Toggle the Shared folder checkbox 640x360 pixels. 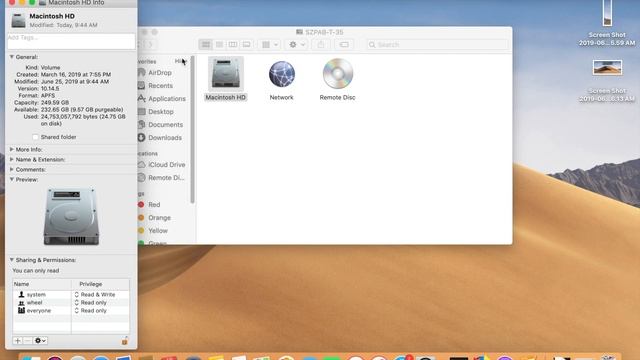coord(36,137)
